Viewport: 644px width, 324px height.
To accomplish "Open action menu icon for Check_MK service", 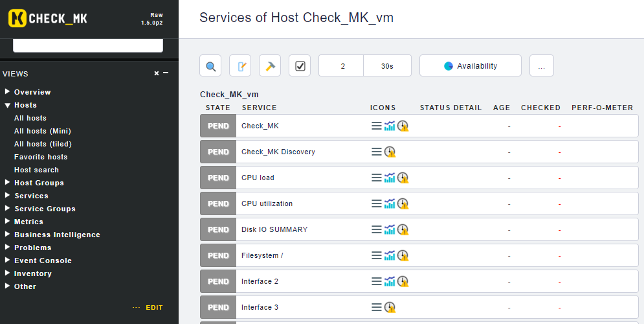I will pyautogui.click(x=376, y=126).
